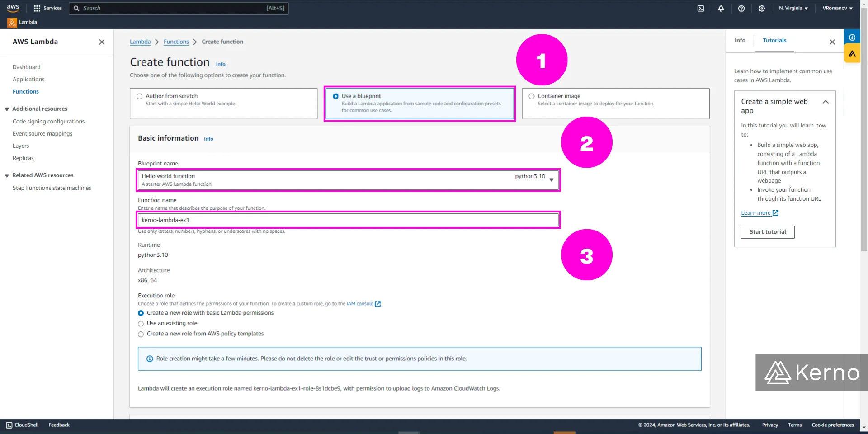Collapse the Create a simple web app tutorial
868x434 pixels.
pos(826,102)
